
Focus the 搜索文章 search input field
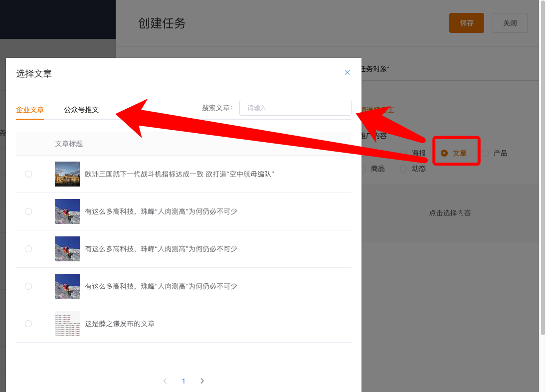pos(295,108)
